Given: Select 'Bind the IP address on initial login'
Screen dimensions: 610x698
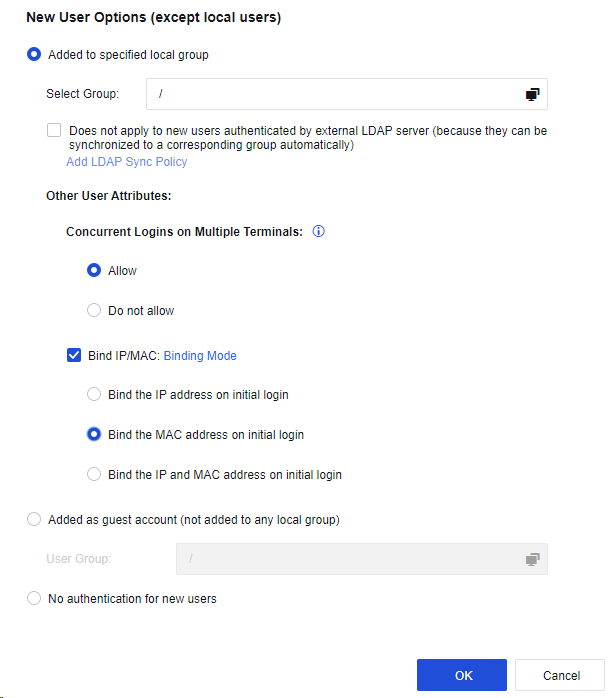Looking at the screenshot, I should (x=95, y=395).
